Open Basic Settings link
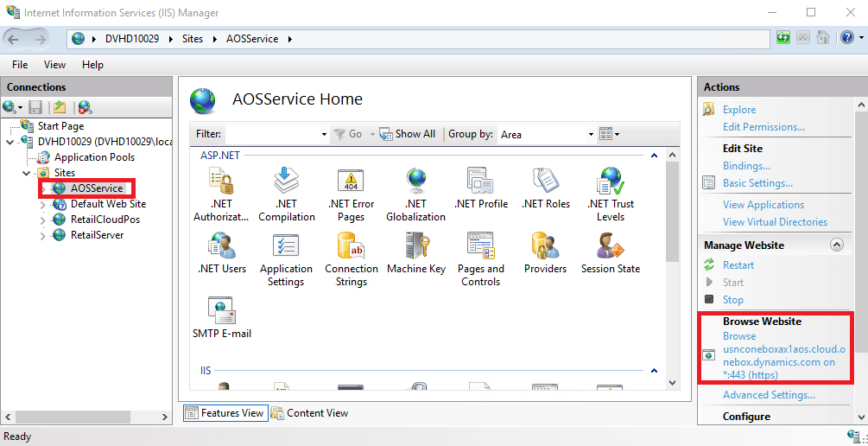The image size is (868, 446). coord(757,183)
